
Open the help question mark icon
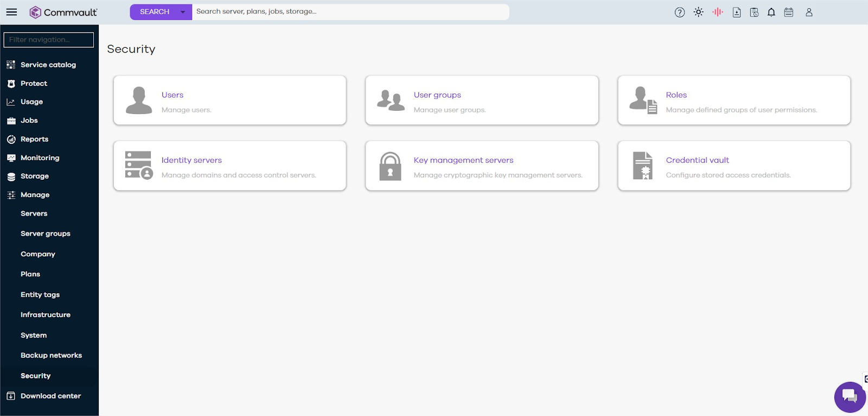click(679, 12)
